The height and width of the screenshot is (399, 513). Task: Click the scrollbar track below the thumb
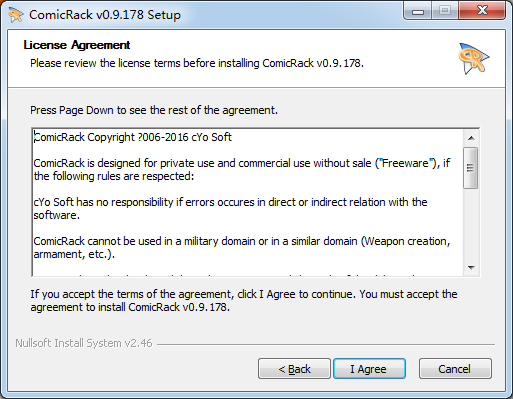point(471,224)
